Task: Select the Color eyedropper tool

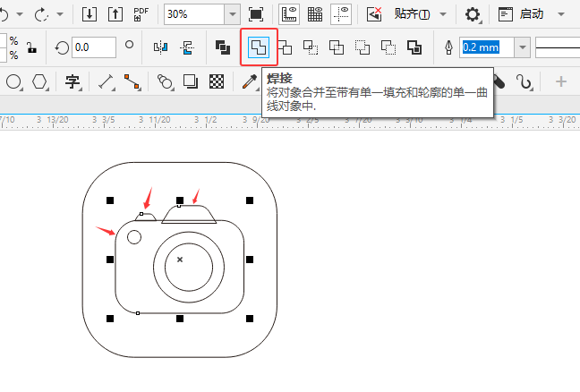Action: [x=250, y=81]
